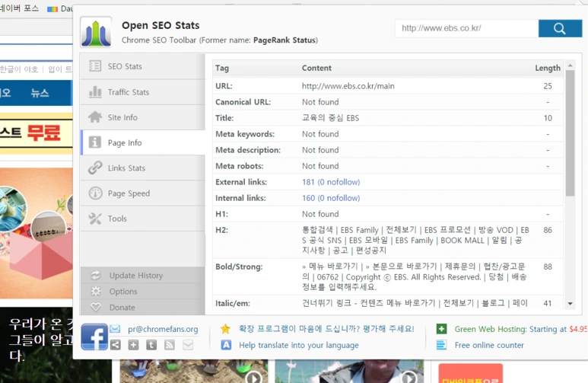Click the blue 'A' translate icon
The height and width of the screenshot is (383, 588).
226,345
